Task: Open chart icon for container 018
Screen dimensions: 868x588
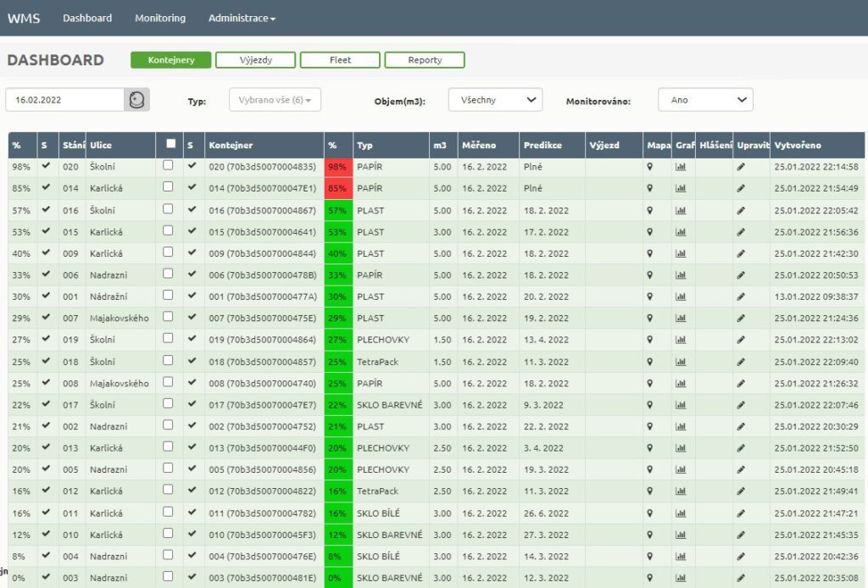Action: pos(681,362)
